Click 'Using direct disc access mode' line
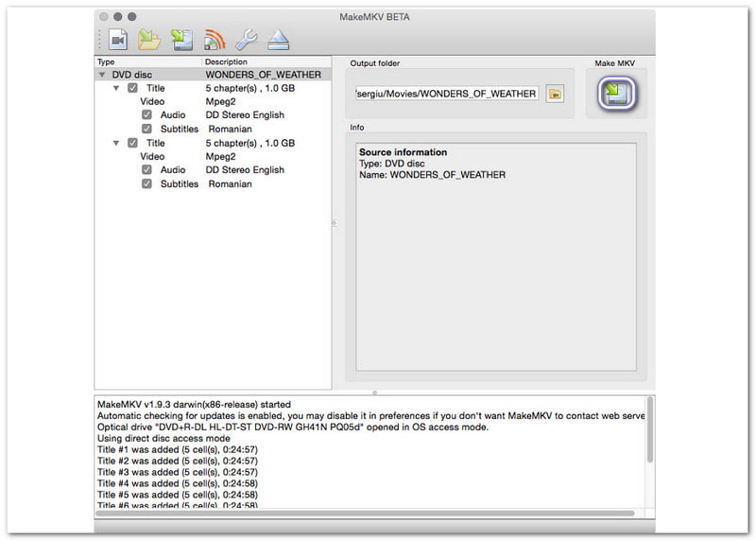This screenshot has width=756, height=541. point(163,438)
